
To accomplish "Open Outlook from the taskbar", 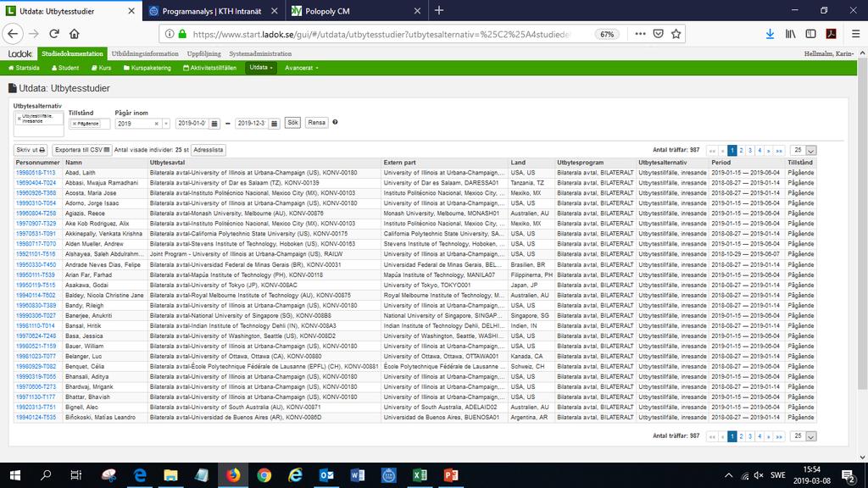I will coord(326,475).
